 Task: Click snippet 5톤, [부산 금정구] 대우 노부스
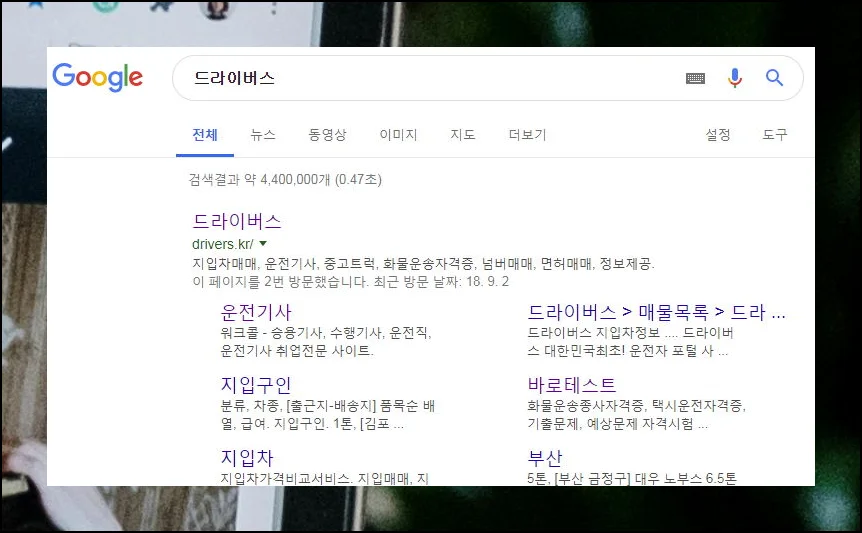click(632, 479)
